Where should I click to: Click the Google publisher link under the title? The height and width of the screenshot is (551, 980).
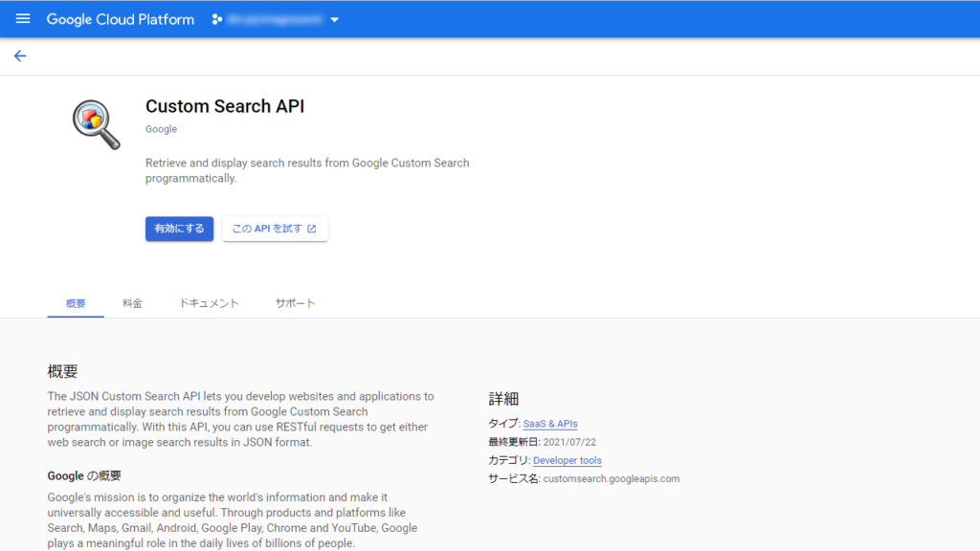(x=161, y=128)
